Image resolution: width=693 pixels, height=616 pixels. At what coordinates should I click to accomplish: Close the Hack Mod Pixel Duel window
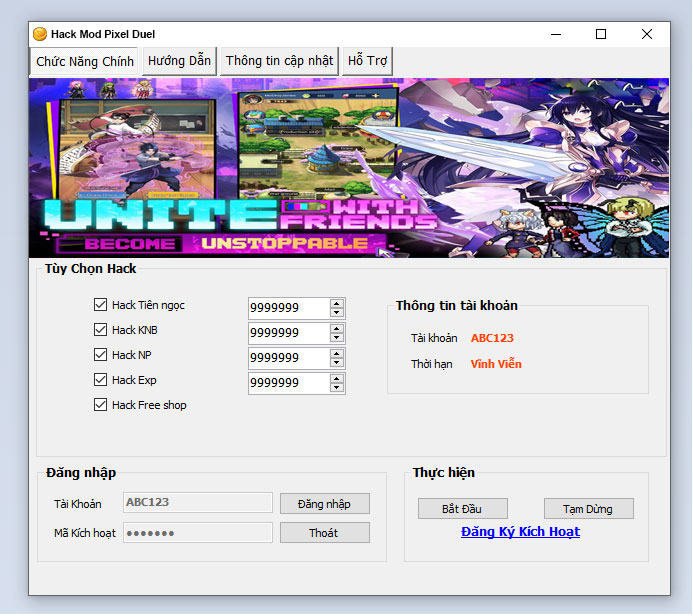pos(647,34)
